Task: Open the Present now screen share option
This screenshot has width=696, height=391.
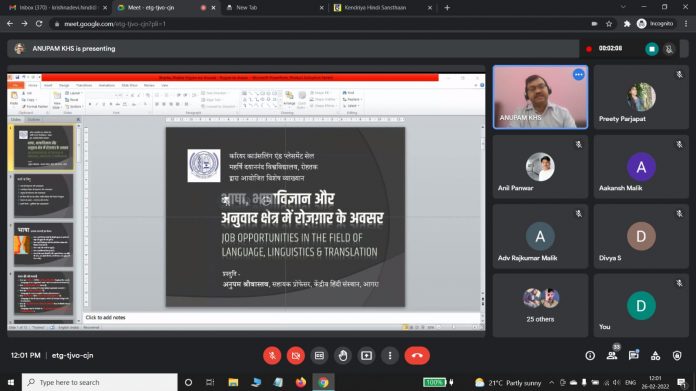Action: tap(366, 355)
